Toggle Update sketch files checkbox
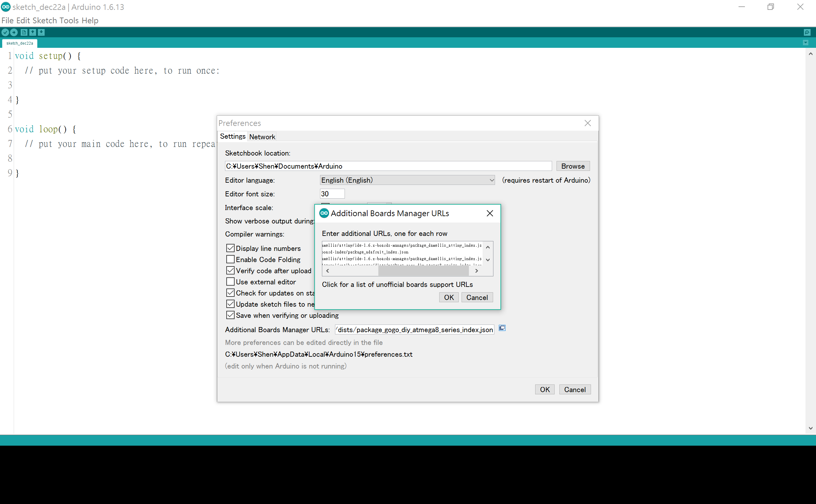 point(230,304)
